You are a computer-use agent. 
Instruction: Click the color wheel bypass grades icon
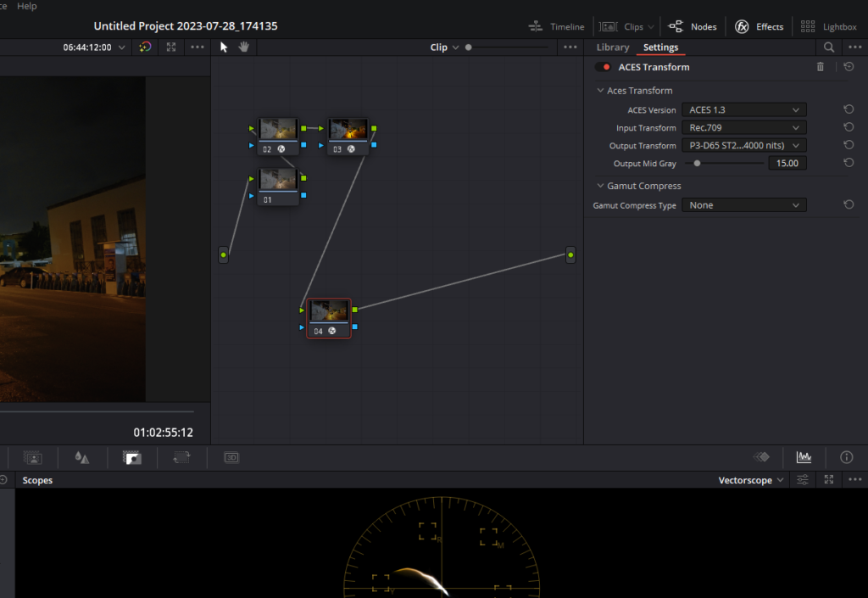(x=145, y=47)
